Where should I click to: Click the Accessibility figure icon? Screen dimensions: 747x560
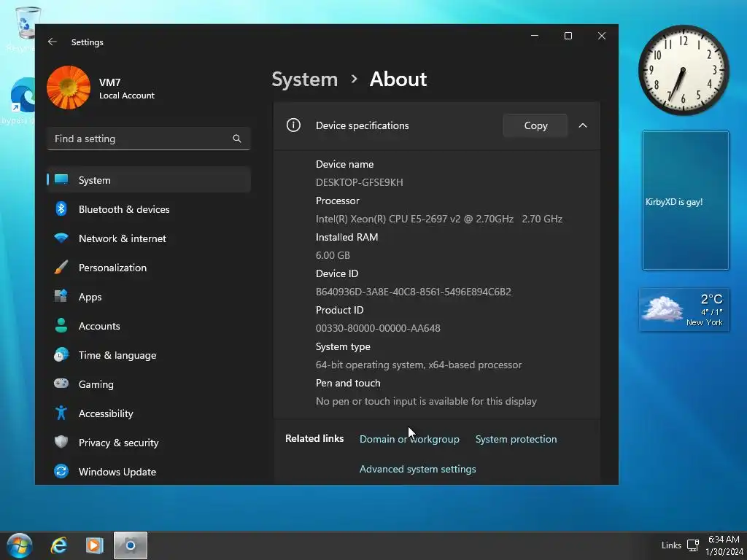click(61, 413)
